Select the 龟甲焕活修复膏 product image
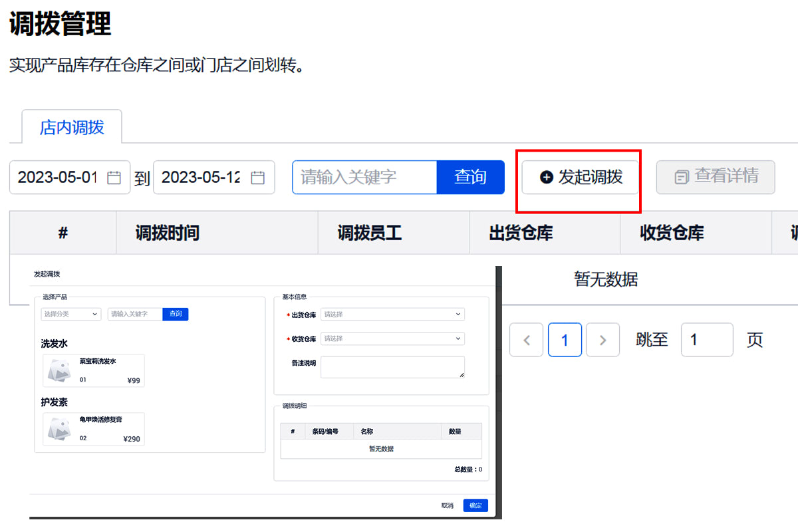Screen dimensions: 798x532 tap(59, 430)
